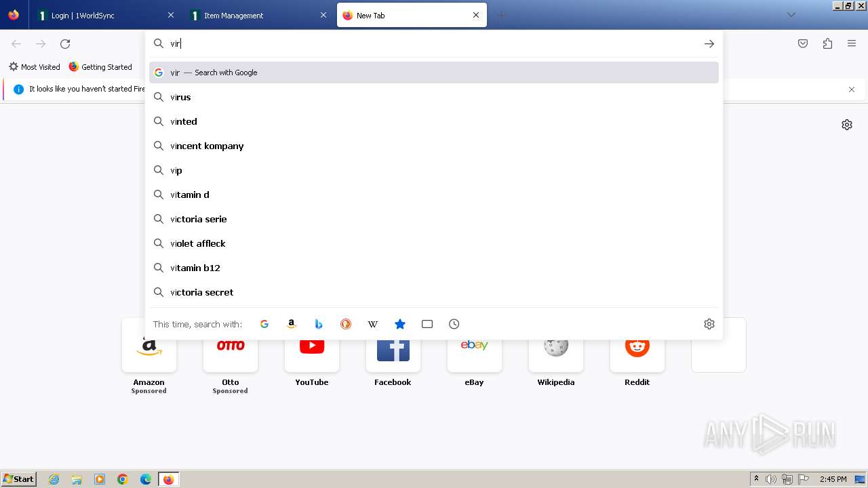
Task: Choose the 'virus' suggestion
Action: [x=434, y=97]
